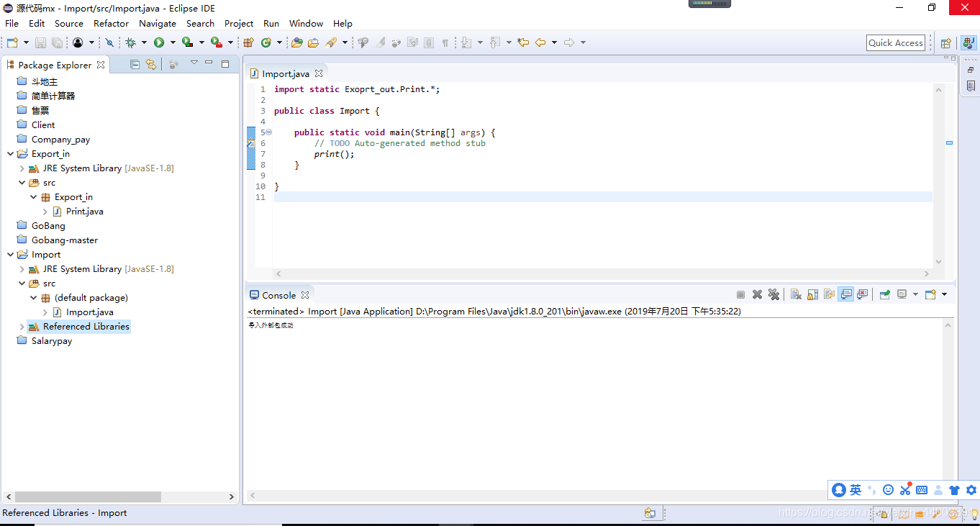Image resolution: width=980 pixels, height=526 pixels.
Task: Click the New file toolbar icon
Action: click(x=12, y=42)
